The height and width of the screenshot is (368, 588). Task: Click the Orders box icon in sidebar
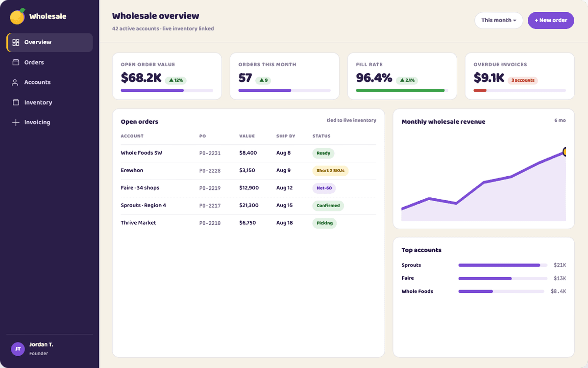(16, 62)
